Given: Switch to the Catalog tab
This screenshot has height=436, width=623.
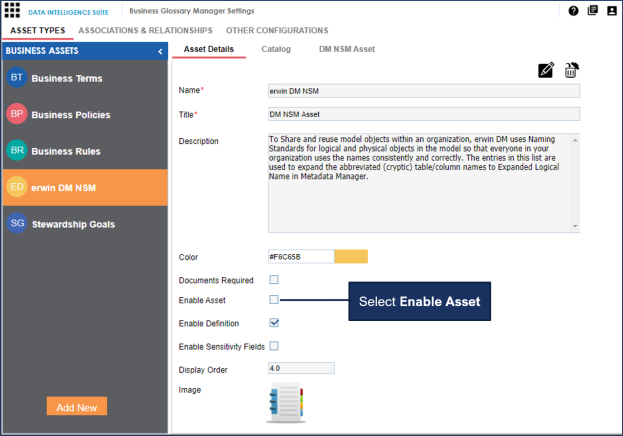Looking at the screenshot, I should click(x=276, y=49).
